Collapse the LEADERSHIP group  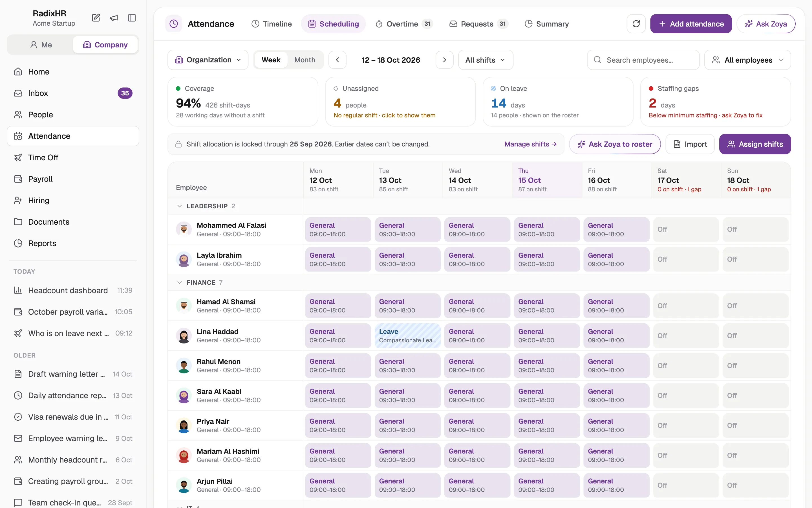(180, 206)
